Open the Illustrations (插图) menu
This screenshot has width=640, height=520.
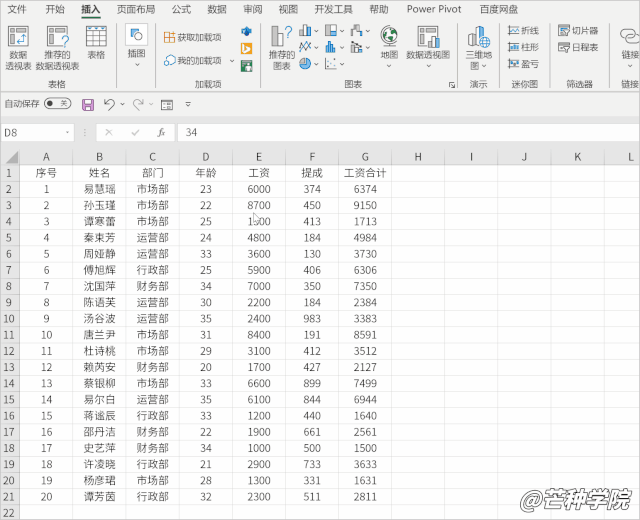(136, 46)
